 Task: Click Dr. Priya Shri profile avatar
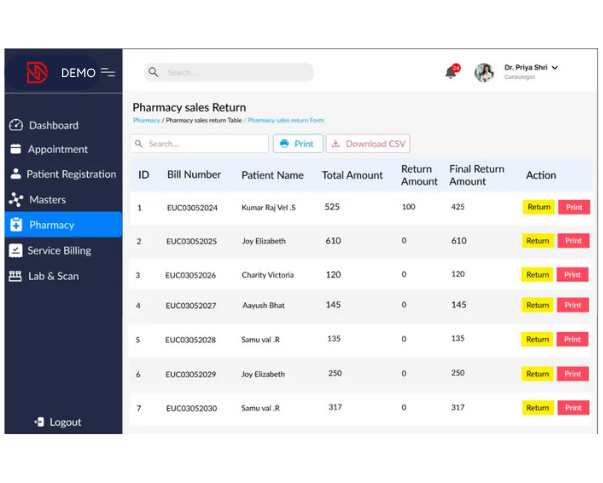coord(484,72)
